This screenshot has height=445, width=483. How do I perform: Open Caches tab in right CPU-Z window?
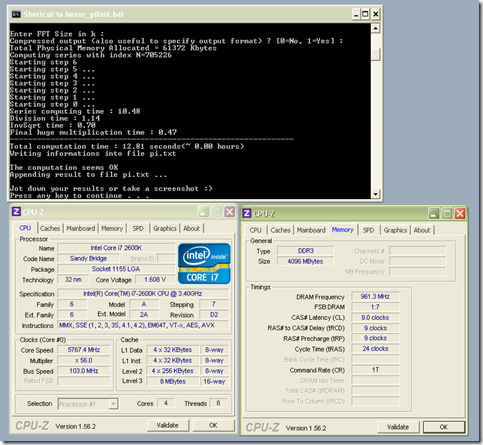[x=280, y=230]
